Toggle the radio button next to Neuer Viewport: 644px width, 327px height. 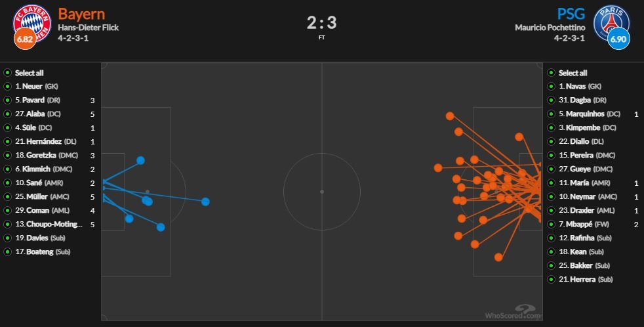[x=7, y=87]
